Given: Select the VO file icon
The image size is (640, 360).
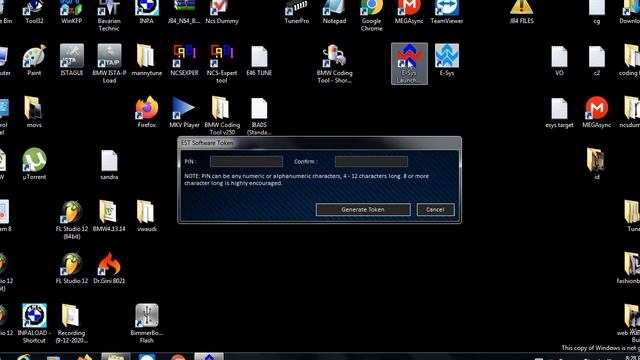Looking at the screenshot, I should 559,60.
